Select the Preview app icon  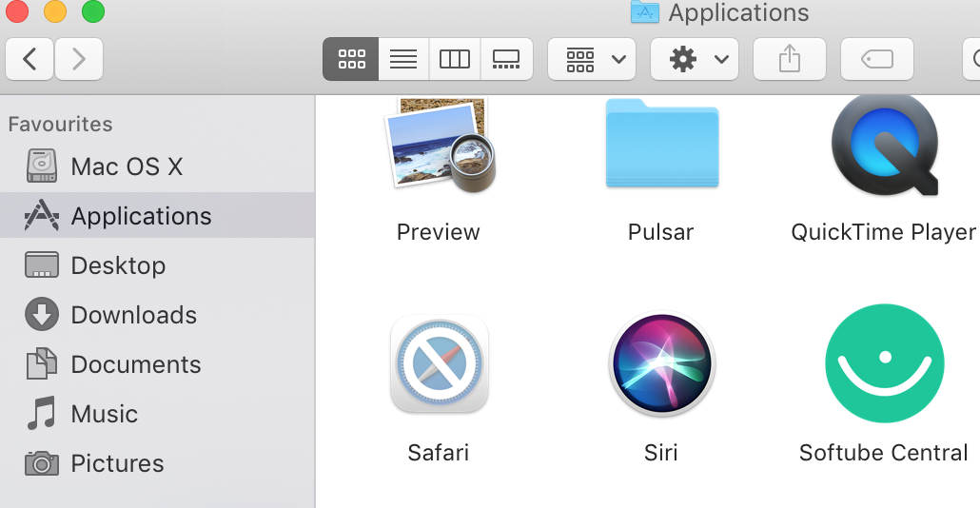[x=440, y=145]
